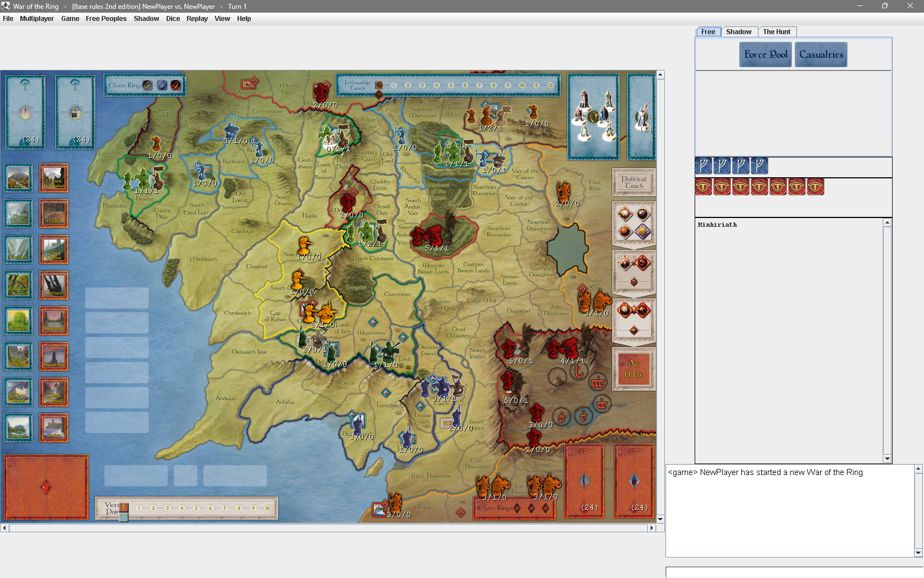Choose the Minas Tirith stronghold tile

(18, 391)
